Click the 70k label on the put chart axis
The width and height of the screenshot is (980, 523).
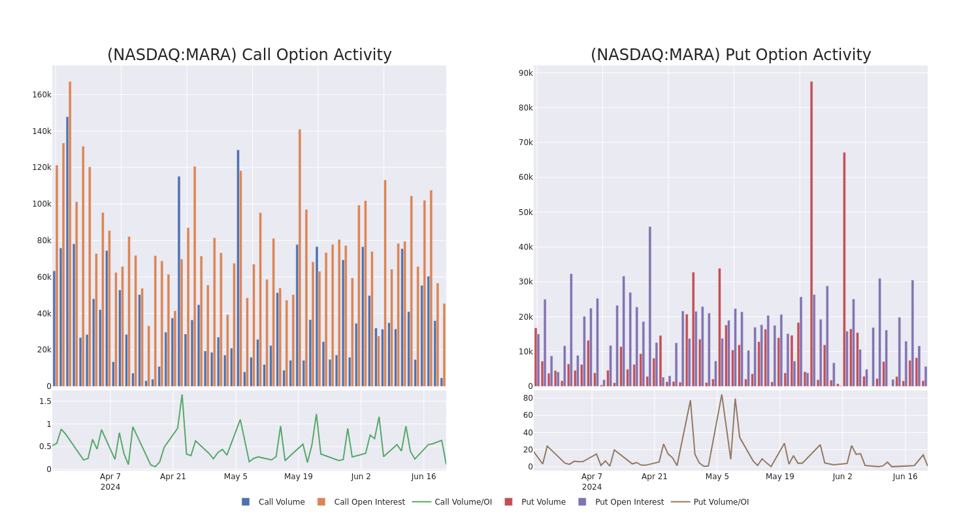[526, 143]
